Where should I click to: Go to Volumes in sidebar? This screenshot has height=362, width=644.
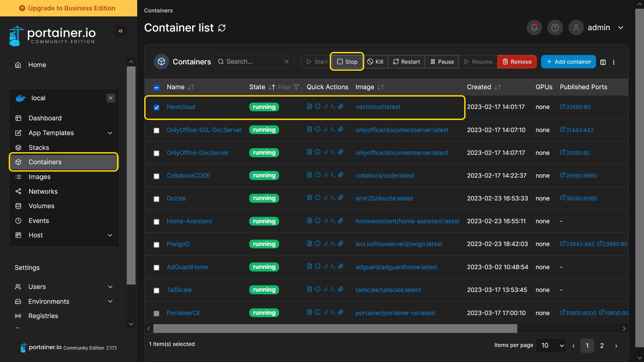tap(41, 206)
